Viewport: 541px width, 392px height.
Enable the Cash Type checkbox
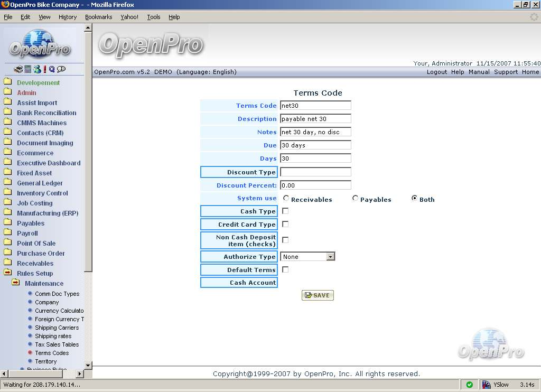click(285, 211)
